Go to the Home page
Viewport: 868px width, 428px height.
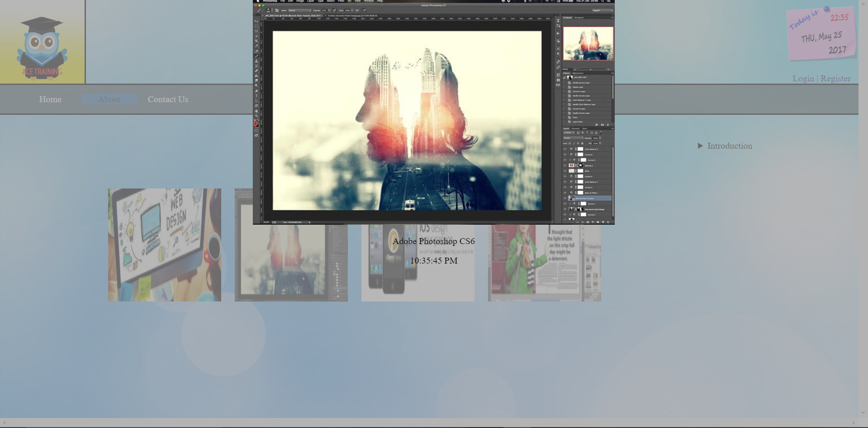50,99
